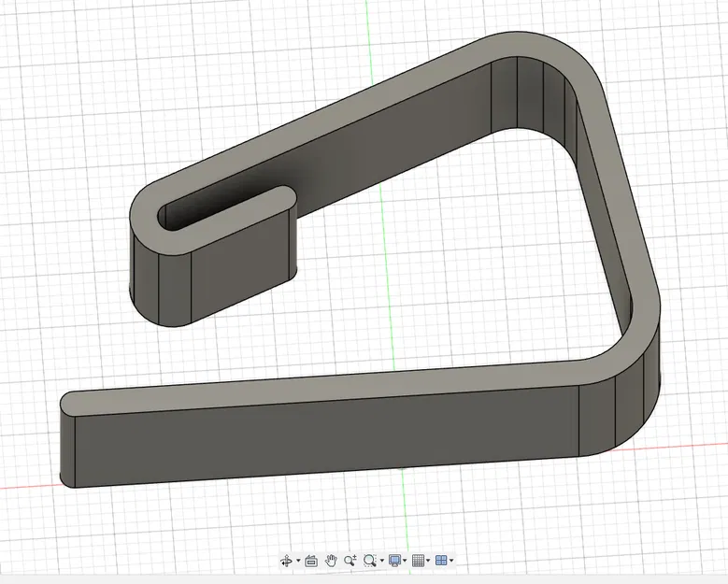Activate the Look At tool
Viewport: 728px width, 584px height.
tap(311, 561)
